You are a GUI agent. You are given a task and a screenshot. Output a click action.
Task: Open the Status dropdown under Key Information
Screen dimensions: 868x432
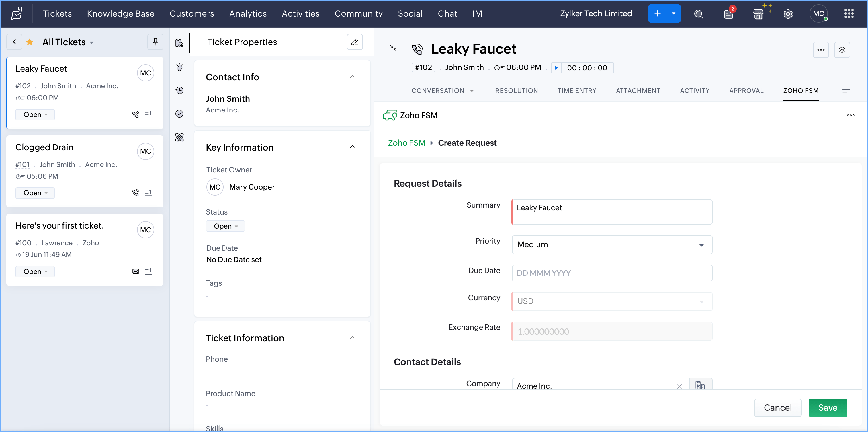tap(225, 226)
